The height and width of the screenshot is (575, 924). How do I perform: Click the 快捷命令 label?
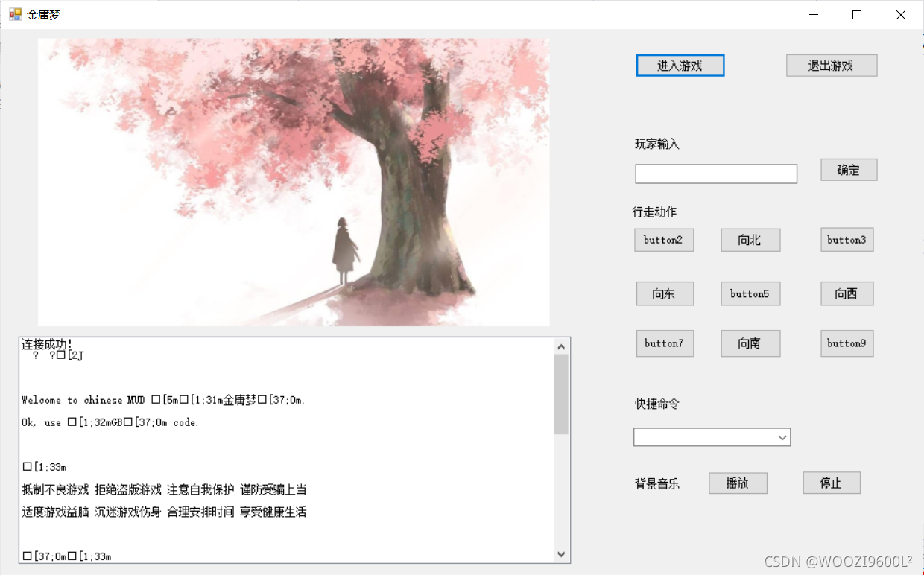click(x=657, y=404)
